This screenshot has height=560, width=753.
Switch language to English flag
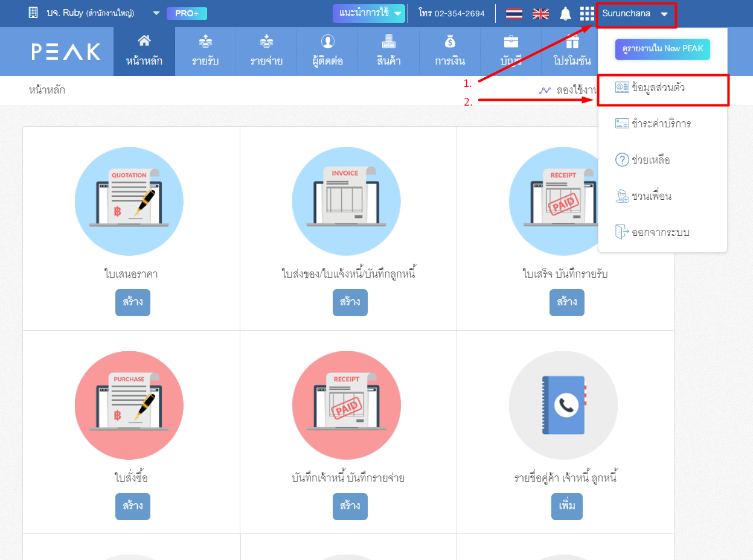[x=540, y=13]
